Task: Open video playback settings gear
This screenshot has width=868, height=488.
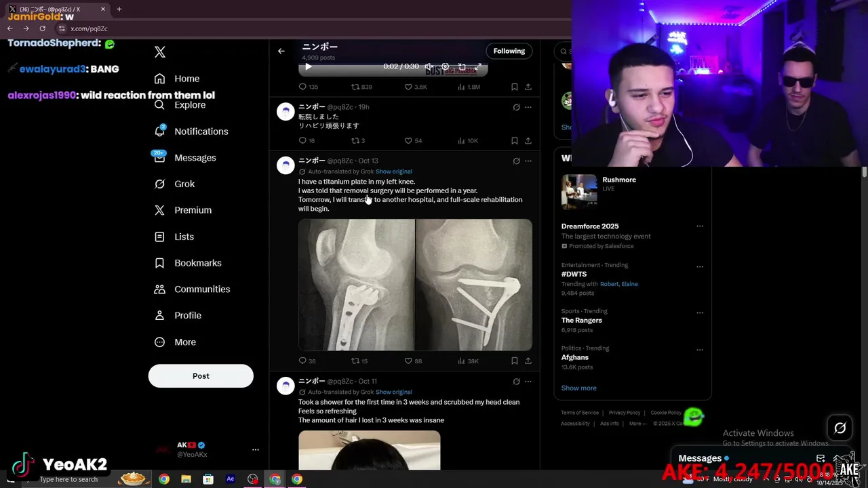Action: (446, 66)
